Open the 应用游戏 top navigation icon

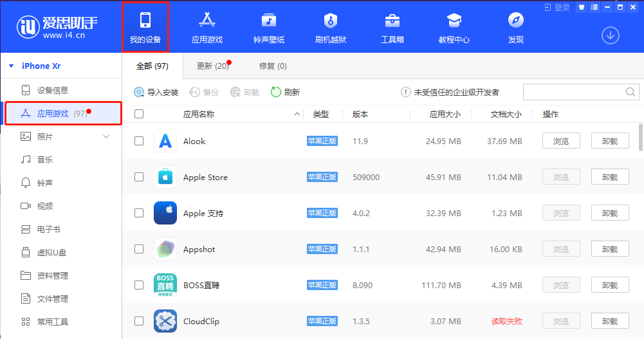pyautogui.click(x=207, y=27)
